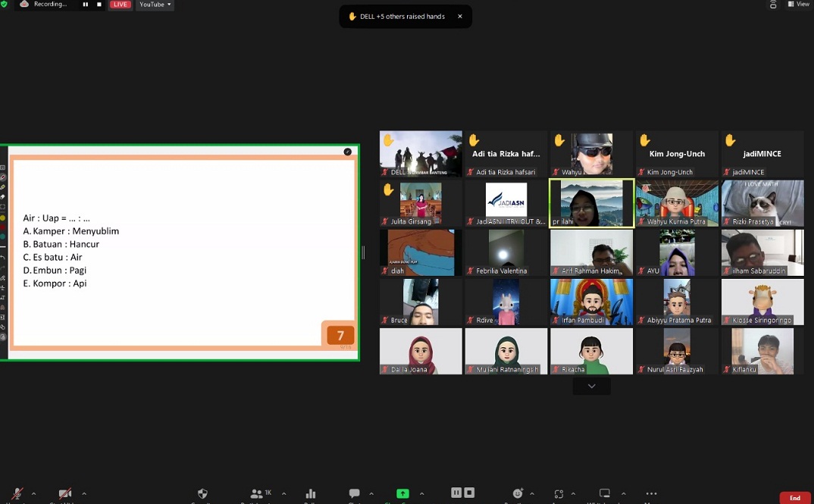
Task: Select pr ilahi's highlighted video tile
Action: [591, 203]
